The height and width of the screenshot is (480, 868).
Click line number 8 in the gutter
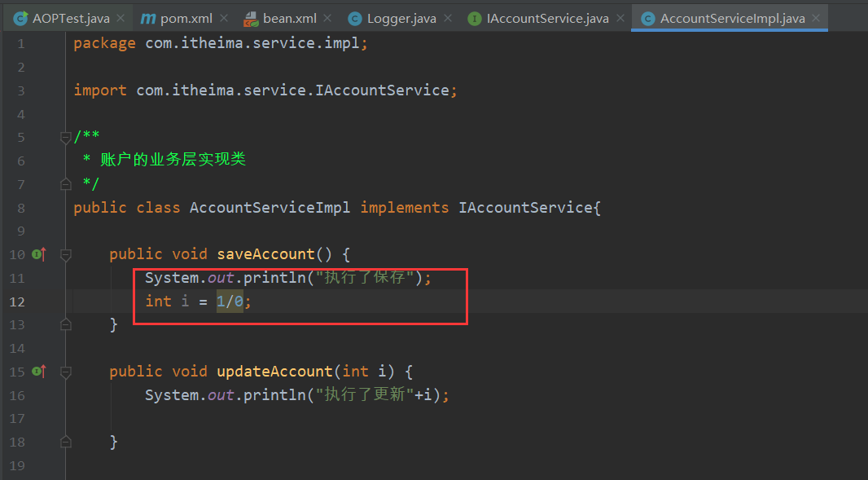point(21,209)
